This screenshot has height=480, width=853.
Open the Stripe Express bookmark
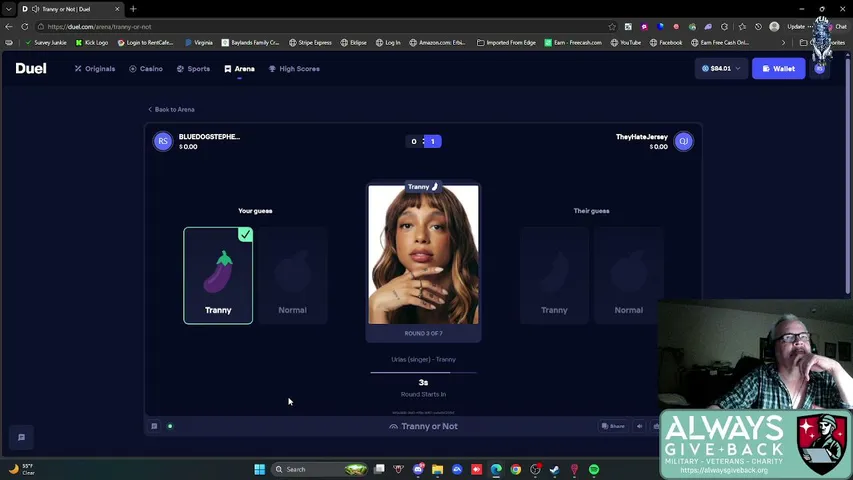[x=310, y=42]
